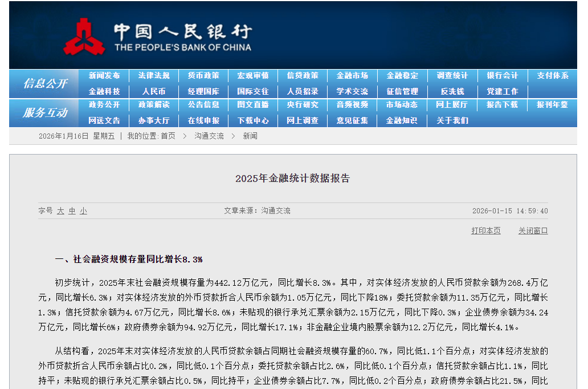
Task: Set font size to medium (中)
Action: (x=72, y=211)
